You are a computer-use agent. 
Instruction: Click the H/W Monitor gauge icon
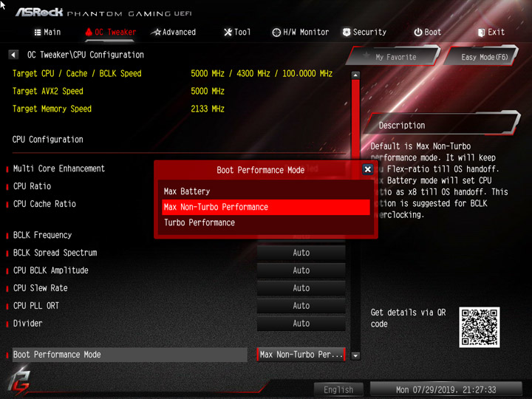[276, 33]
